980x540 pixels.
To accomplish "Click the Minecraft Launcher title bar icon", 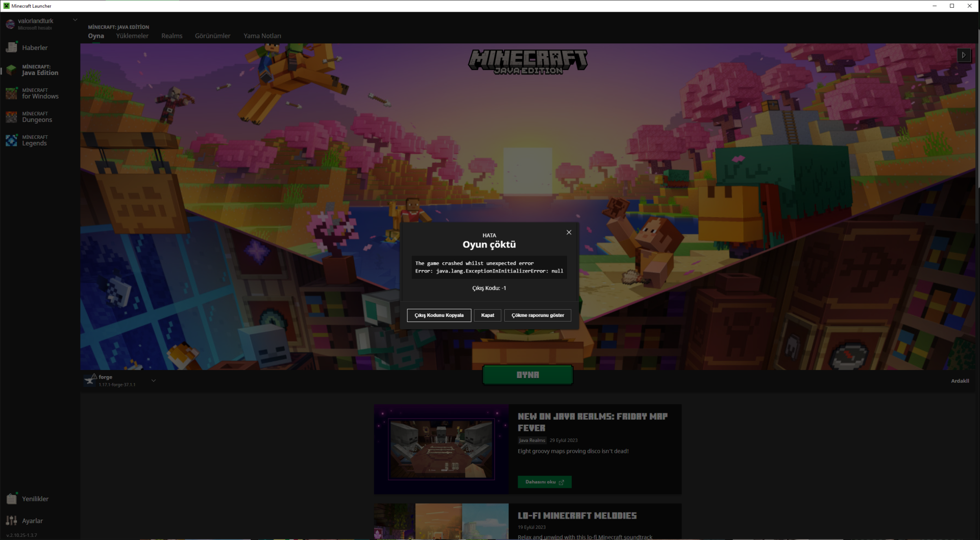I will tap(6, 6).
